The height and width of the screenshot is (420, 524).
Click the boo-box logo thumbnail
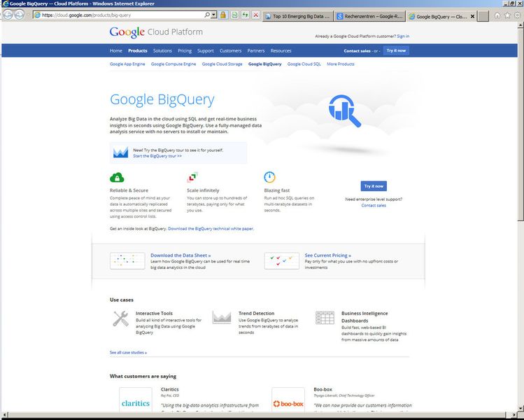click(288, 400)
